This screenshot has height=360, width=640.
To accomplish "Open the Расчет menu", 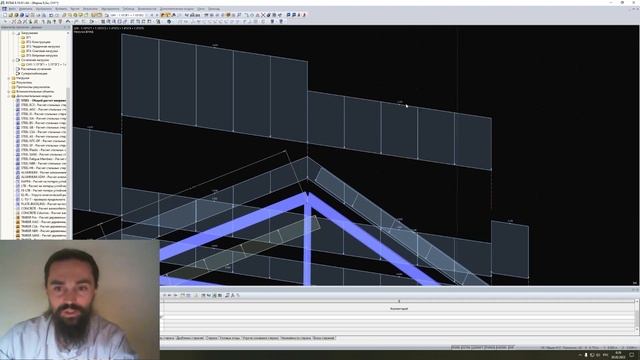I will point(75,9).
